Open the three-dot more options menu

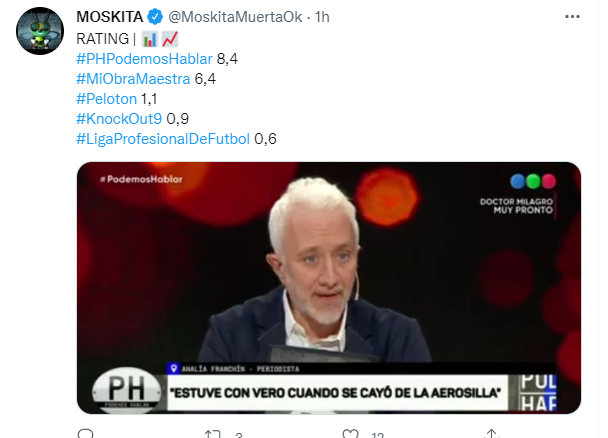[572, 17]
